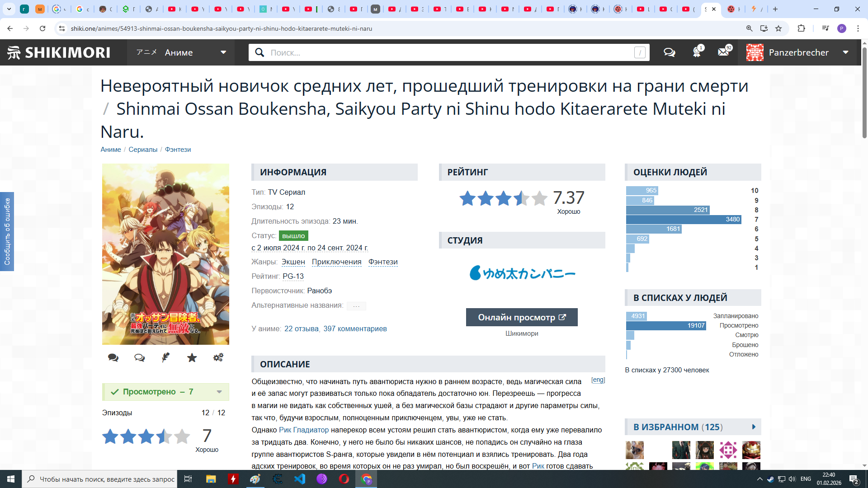Image resolution: width=868 pixels, height=488 pixels.
Task: Click the Сериалы breadcrumb link
Action: coord(143,150)
